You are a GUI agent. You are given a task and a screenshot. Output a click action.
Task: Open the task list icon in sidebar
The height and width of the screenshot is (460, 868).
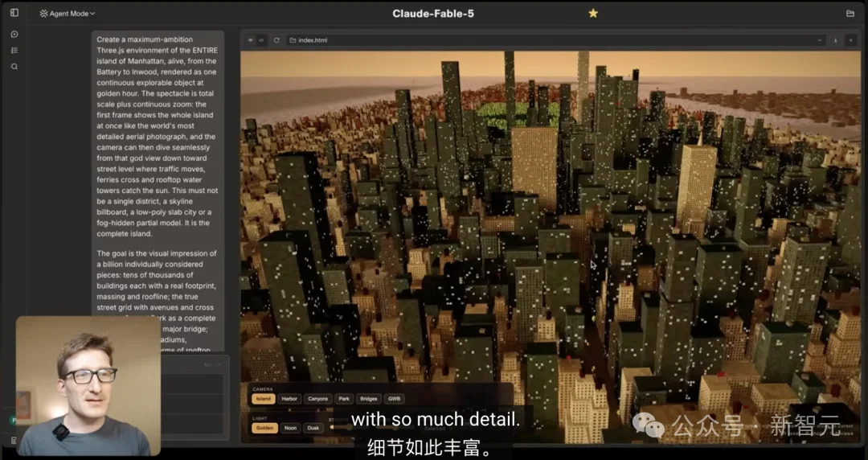14,51
